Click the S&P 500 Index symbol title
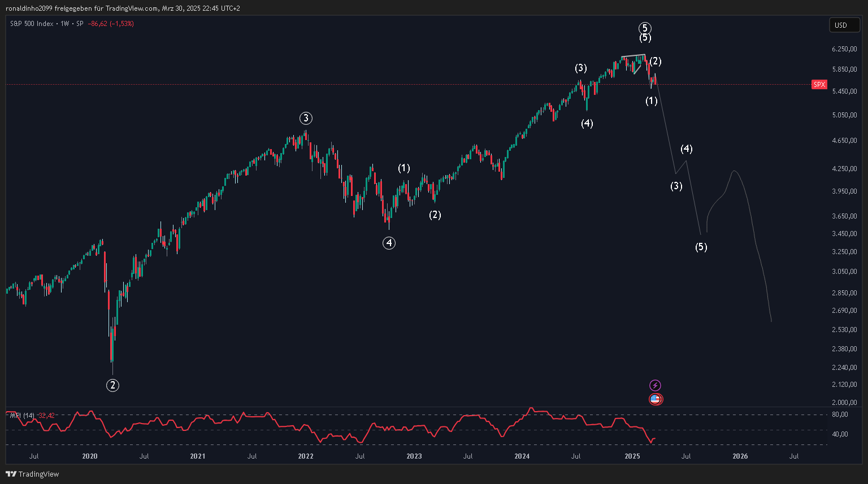868x484 pixels. click(x=32, y=24)
